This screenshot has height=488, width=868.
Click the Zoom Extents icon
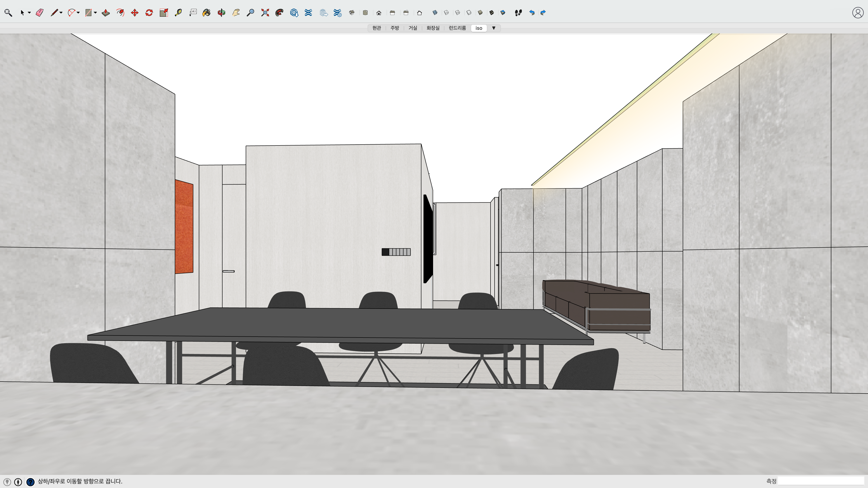pos(265,13)
